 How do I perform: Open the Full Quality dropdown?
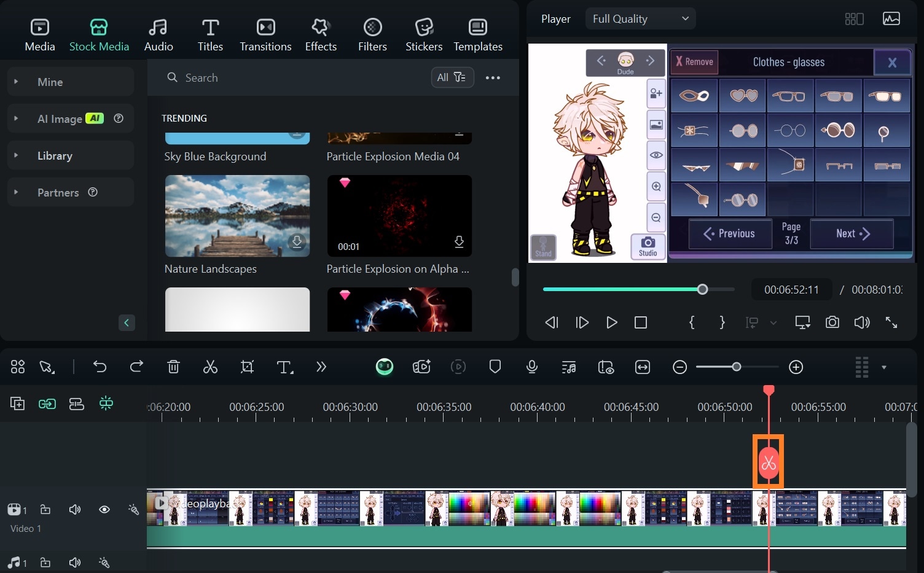640,19
